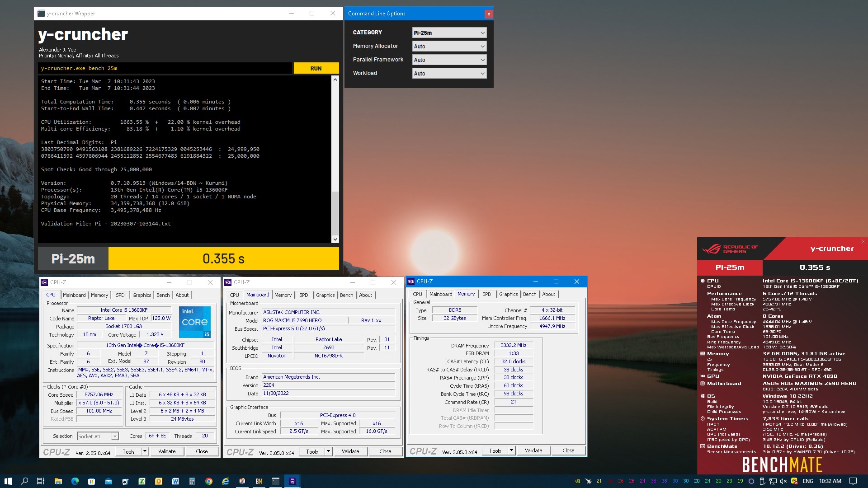Viewport: 868px width, 488px height.
Task: Open Solitaire cards icon in taskbar
Action: click(125, 481)
